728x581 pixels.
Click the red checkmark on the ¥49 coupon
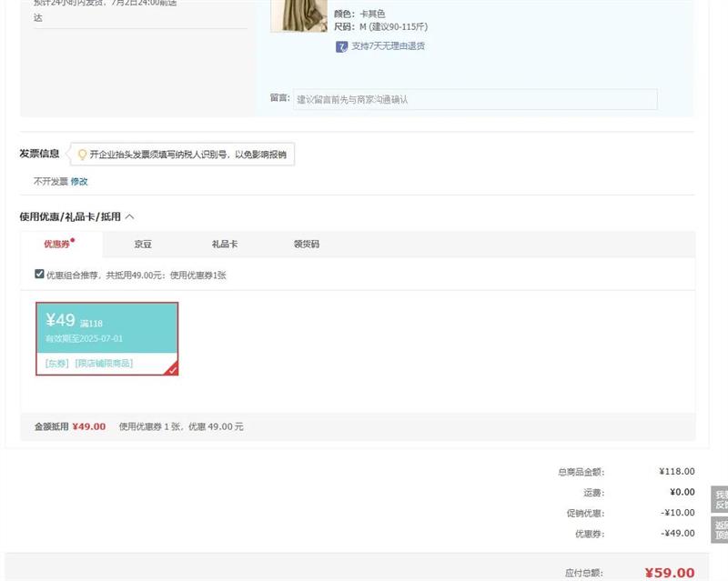click(172, 368)
